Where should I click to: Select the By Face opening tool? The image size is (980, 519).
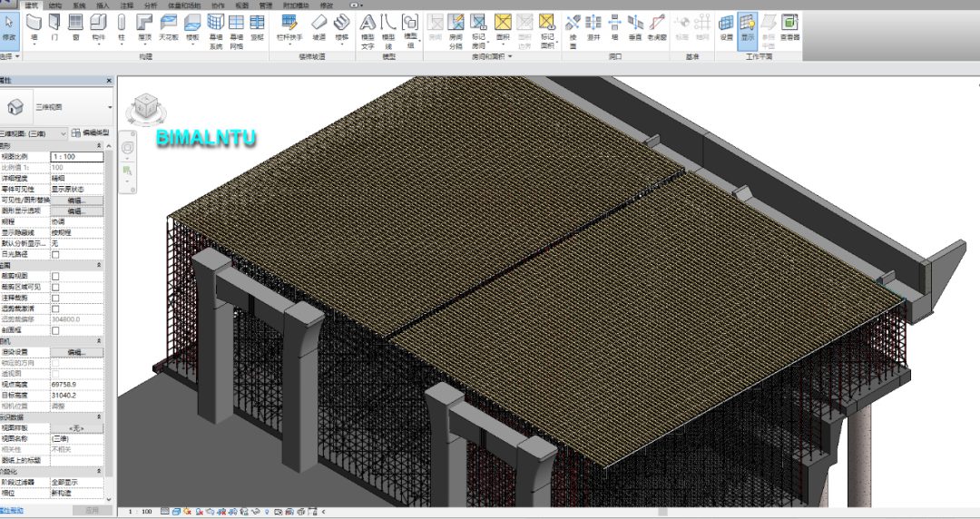573,31
